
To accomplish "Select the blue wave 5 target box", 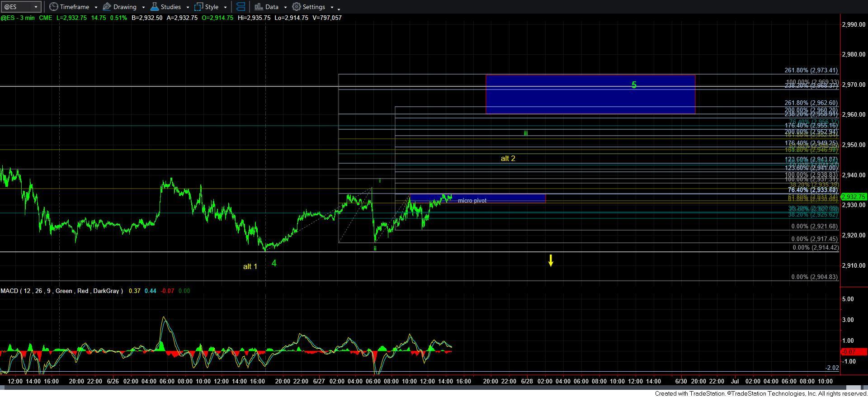I will pos(590,94).
